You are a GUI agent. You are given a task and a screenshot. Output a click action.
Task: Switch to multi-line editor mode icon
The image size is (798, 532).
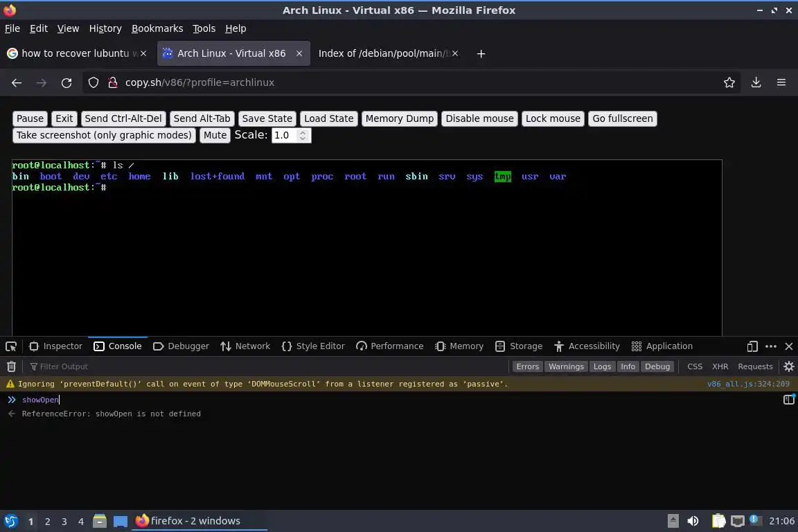tap(789, 400)
